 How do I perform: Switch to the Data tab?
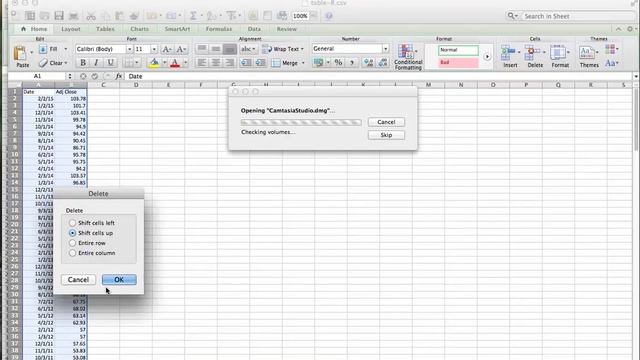(254, 29)
